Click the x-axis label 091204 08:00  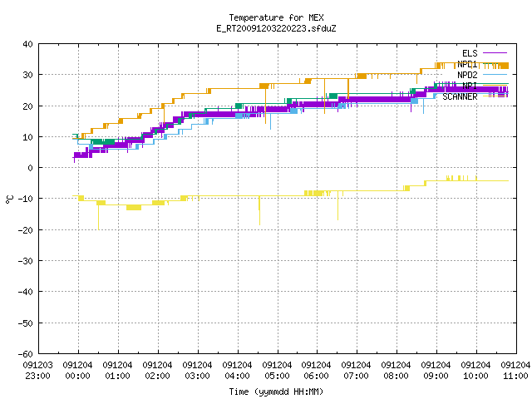396,371
